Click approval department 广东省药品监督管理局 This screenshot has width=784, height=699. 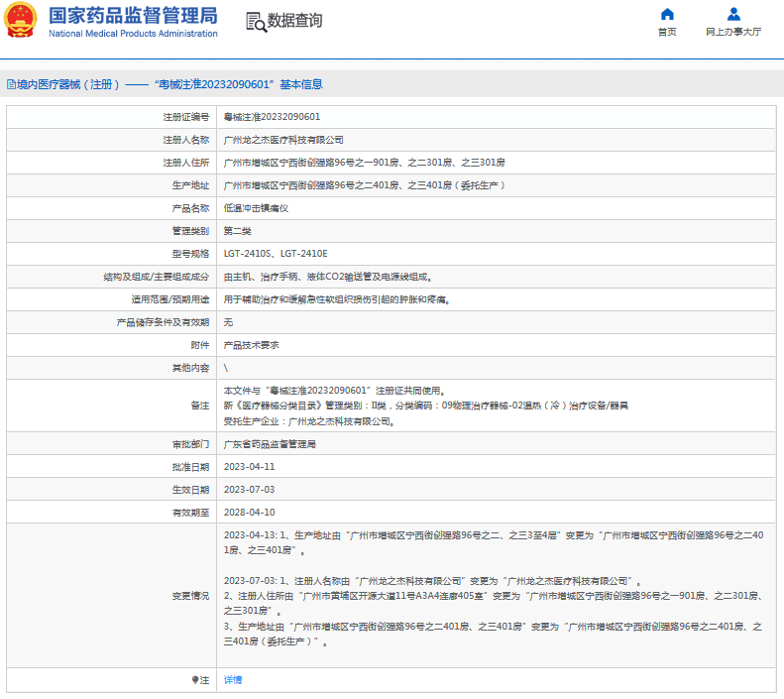[x=270, y=444]
